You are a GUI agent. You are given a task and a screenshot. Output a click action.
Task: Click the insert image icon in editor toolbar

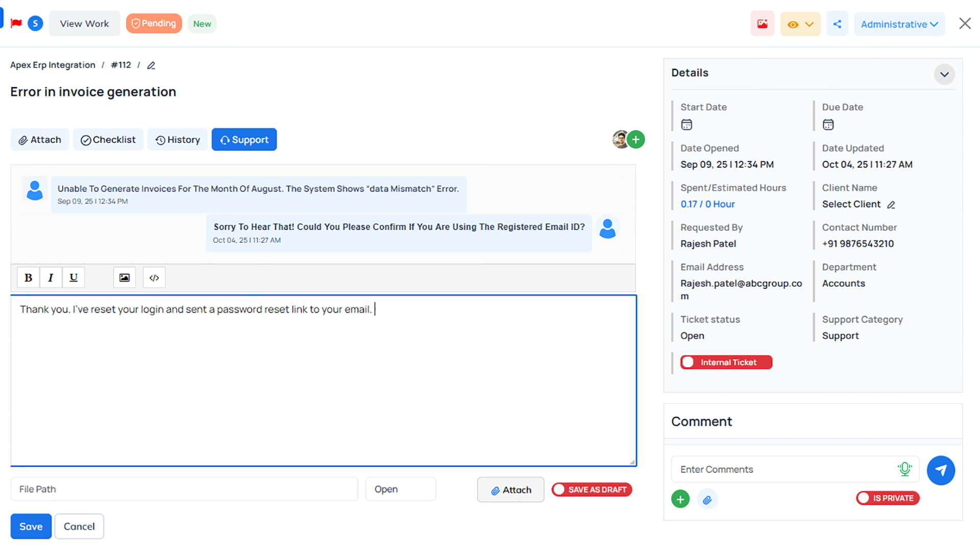[x=124, y=278]
